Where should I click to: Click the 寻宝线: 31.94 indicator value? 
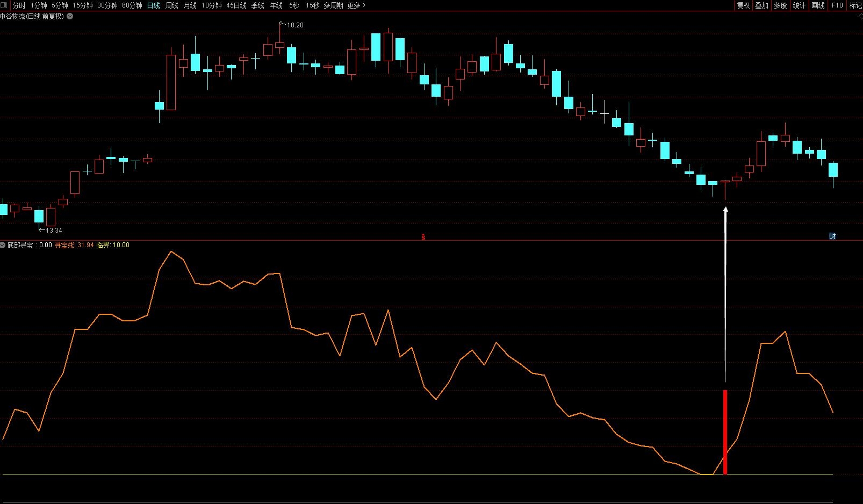click(x=74, y=245)
